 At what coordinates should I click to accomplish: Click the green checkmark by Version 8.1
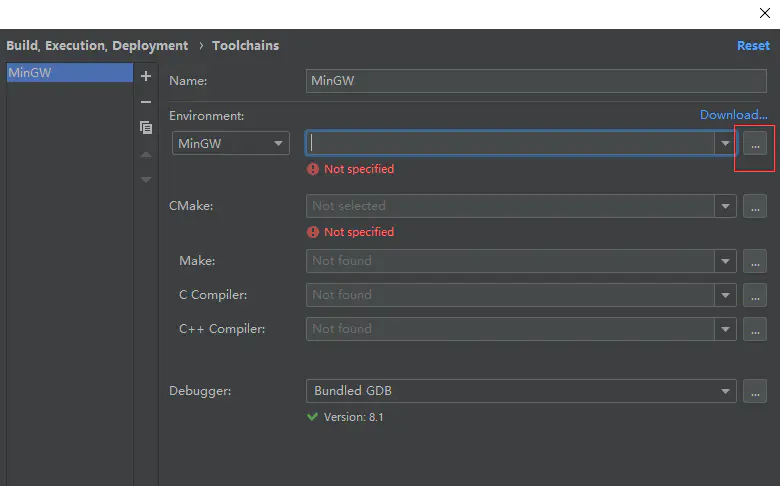point(312,417)
